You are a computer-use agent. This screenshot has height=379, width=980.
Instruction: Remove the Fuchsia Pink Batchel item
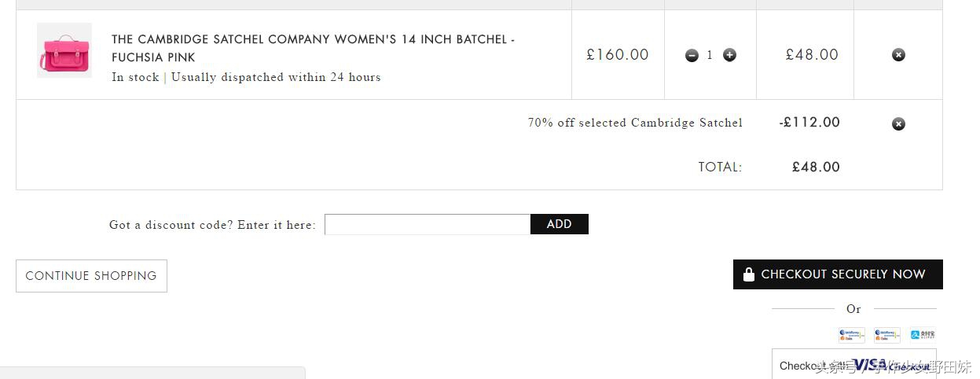pyautogui.click(x=898, y=55)
